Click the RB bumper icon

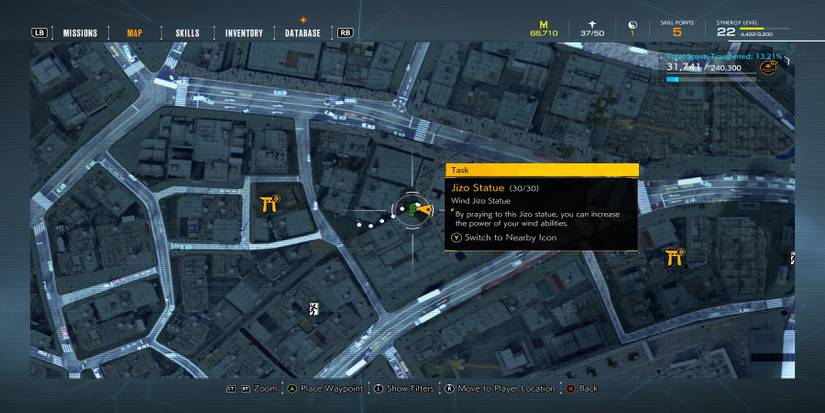345,33
